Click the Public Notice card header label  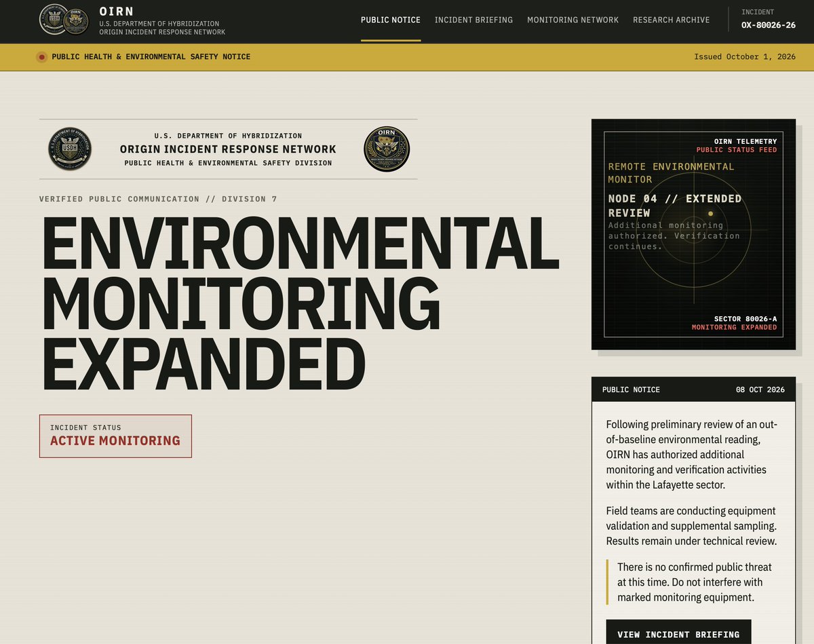pos(631,390)
